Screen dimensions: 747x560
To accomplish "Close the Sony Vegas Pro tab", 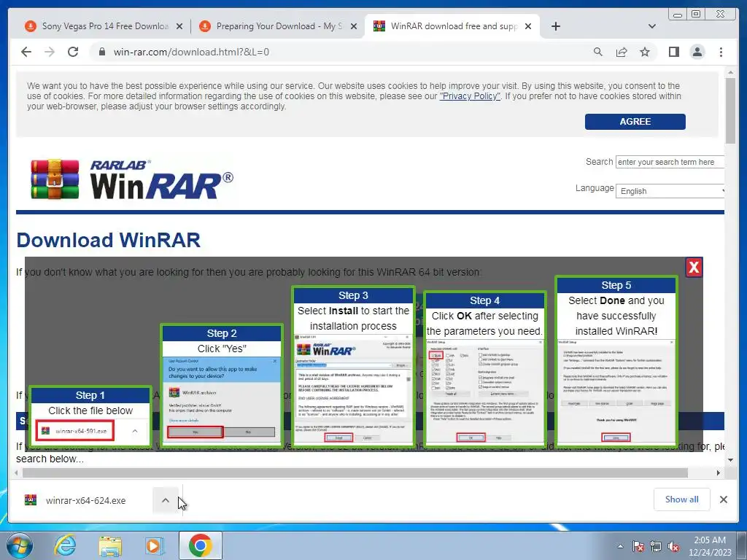I will (x=179, y=26).
